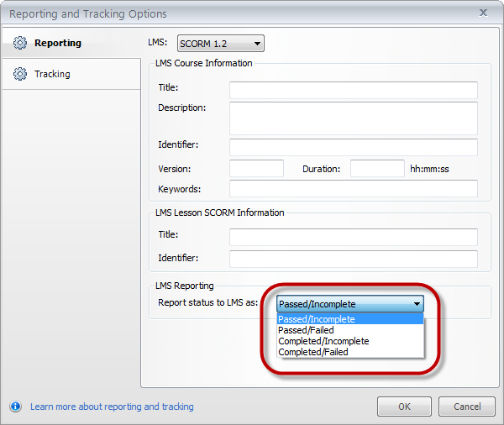Viewport: 504px width, 425px height.
Task: Focus the LMS Lesson SCORM Identifier field
Action: pos(354,259)
